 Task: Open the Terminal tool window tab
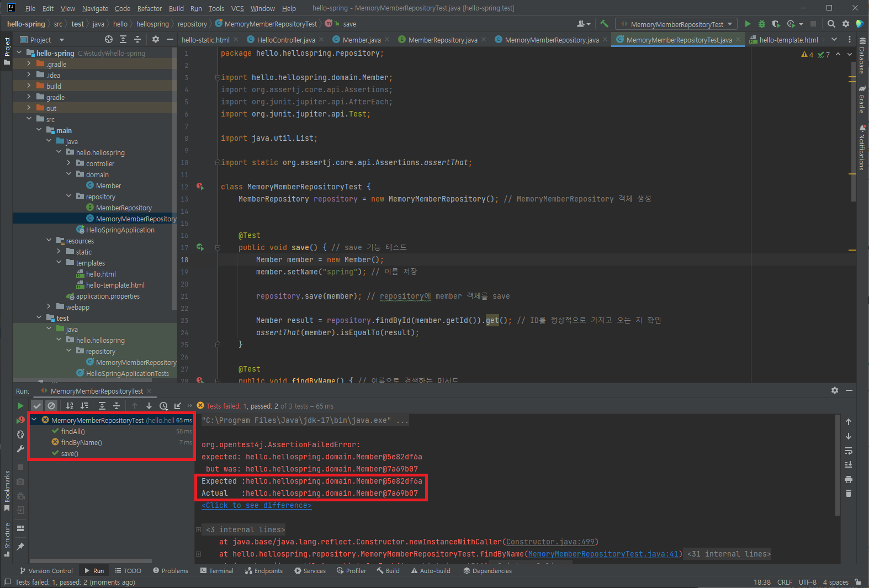click(216, 570)
